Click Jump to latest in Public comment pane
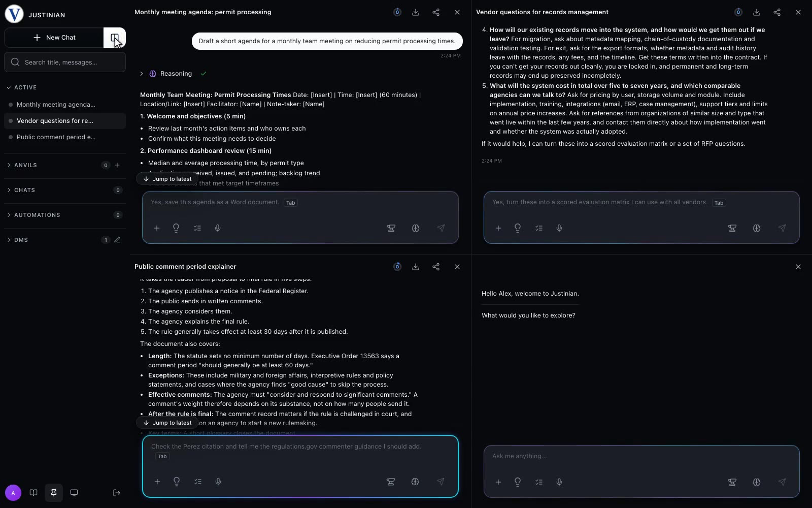The image size is (812, 508). click(x=167, y=423)
